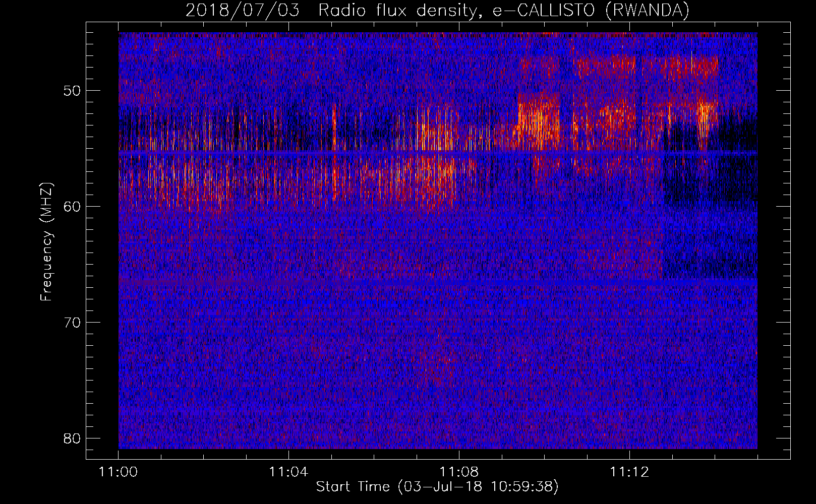Image resolution: width=816 pixels, height=504 pixels.
Task: Click the 11:12 time tick label
Action: click(x=629, y=472)
